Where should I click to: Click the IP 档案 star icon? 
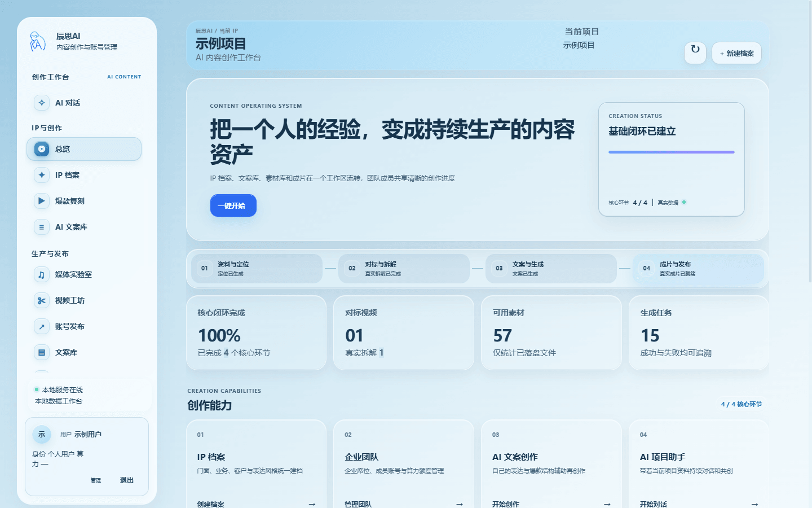point(42,175)
